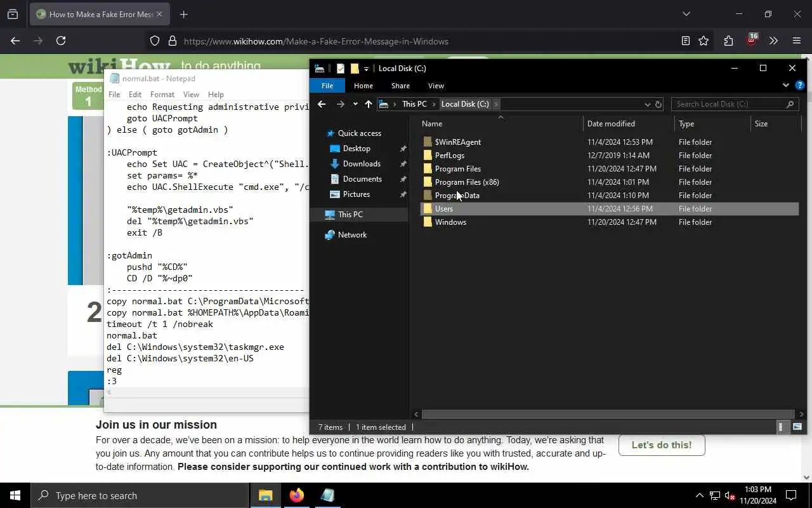Expand the Explorer ribbon chevron
Screen dimensions: 812x508
(x=786, y=85)
